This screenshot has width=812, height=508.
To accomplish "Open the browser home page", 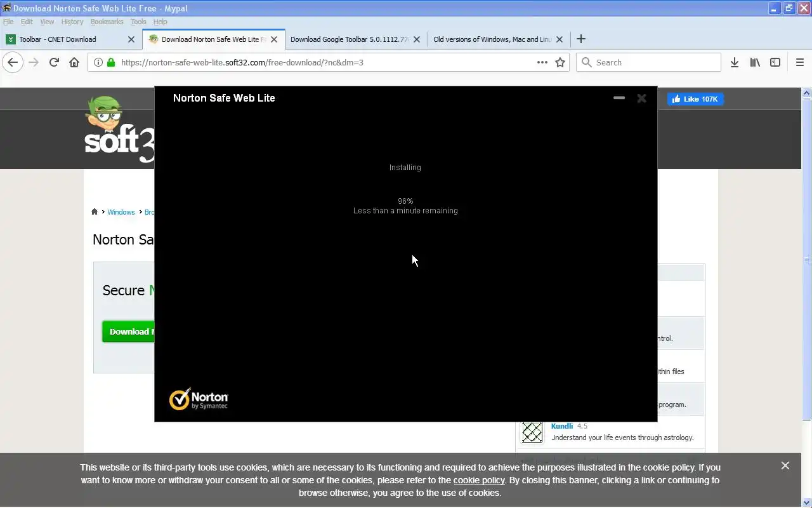I will pyautogui.click(x=74, y=62).
